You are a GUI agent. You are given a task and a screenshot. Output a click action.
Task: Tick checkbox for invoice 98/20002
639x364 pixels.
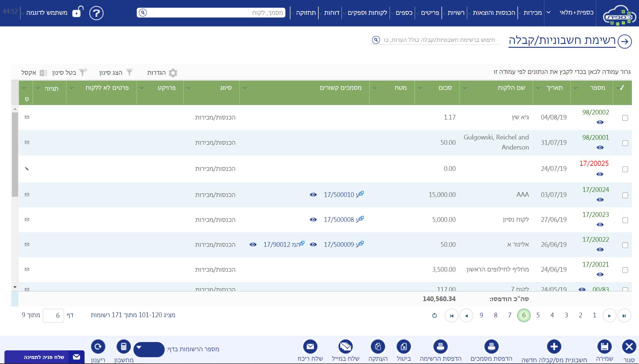tap(625, 118)
